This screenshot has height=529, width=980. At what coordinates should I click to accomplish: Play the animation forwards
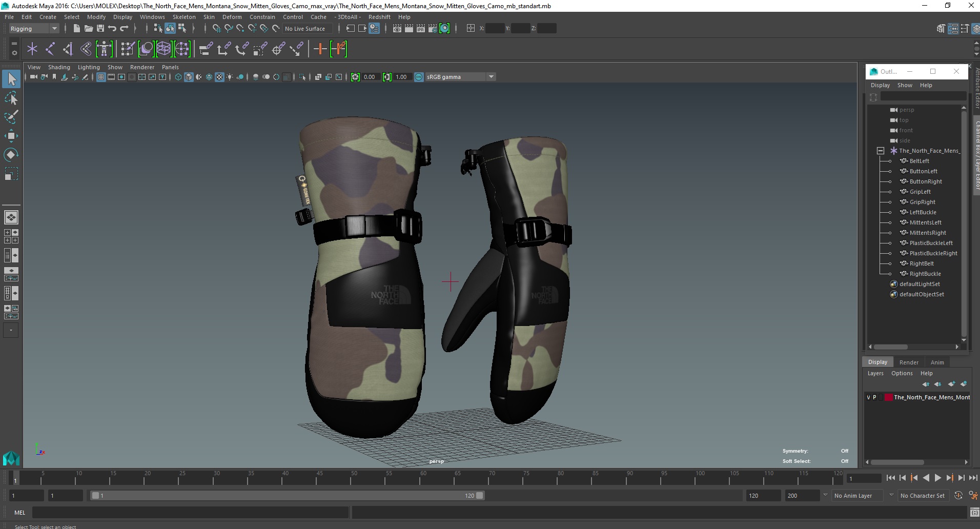(x=937, y=478)
